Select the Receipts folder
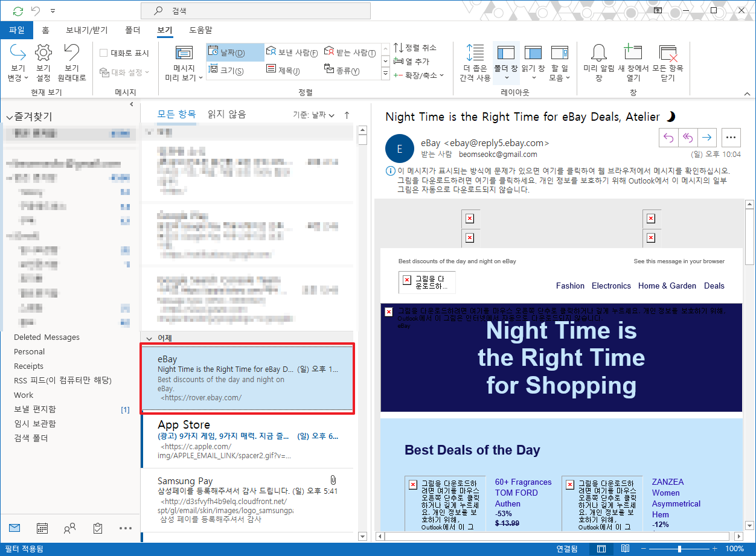 coord(28,366)
